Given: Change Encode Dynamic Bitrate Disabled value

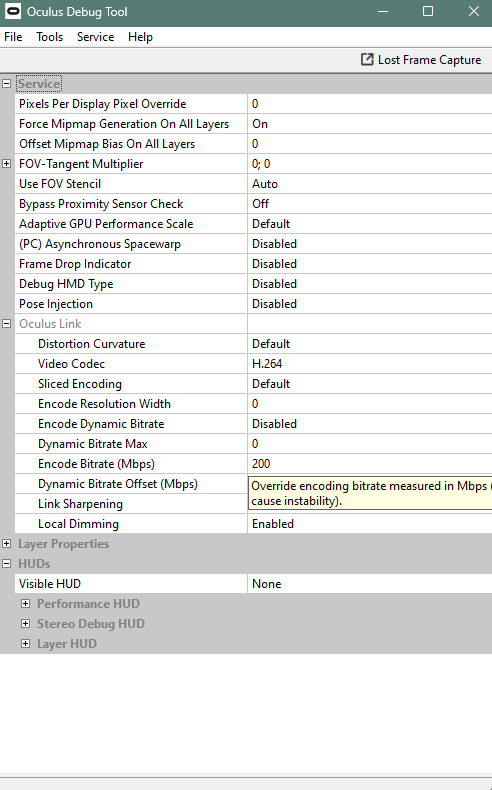Looking at the screenshot, I should click(x=370, y=424).
